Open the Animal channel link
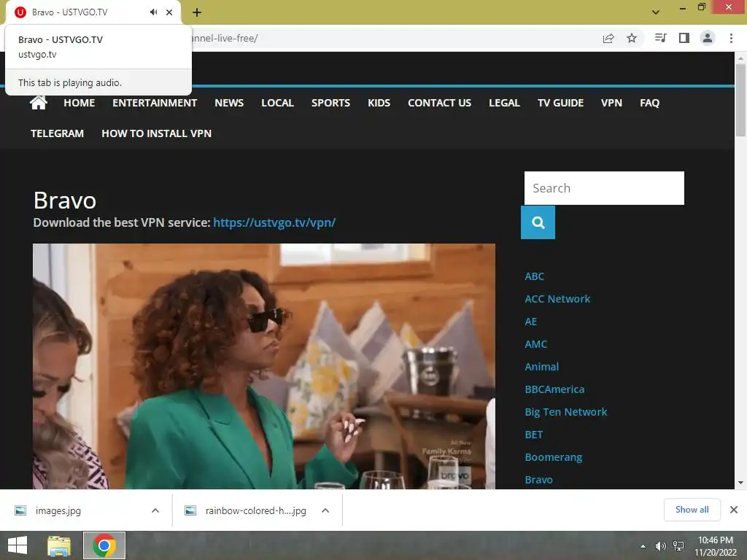This screenshot has width=747, height=560. [x=542, y=367]
